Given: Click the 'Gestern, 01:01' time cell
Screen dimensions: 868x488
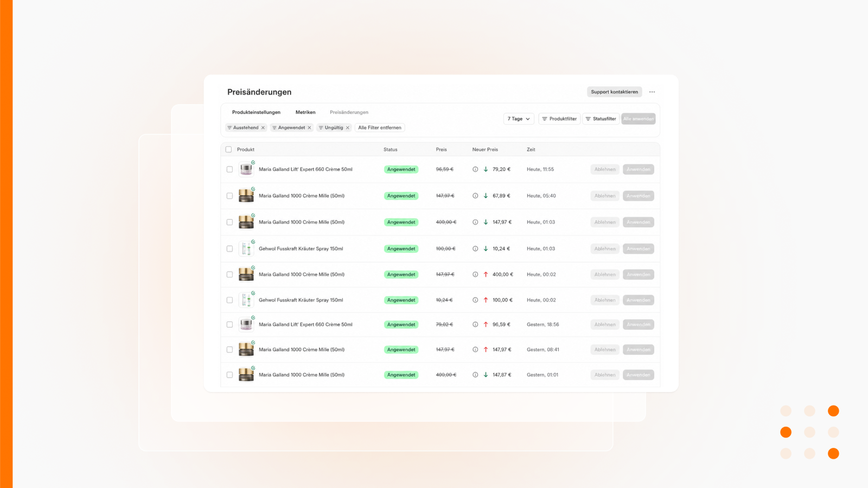Looking at the screenshot, I should [x=542, y=375].
